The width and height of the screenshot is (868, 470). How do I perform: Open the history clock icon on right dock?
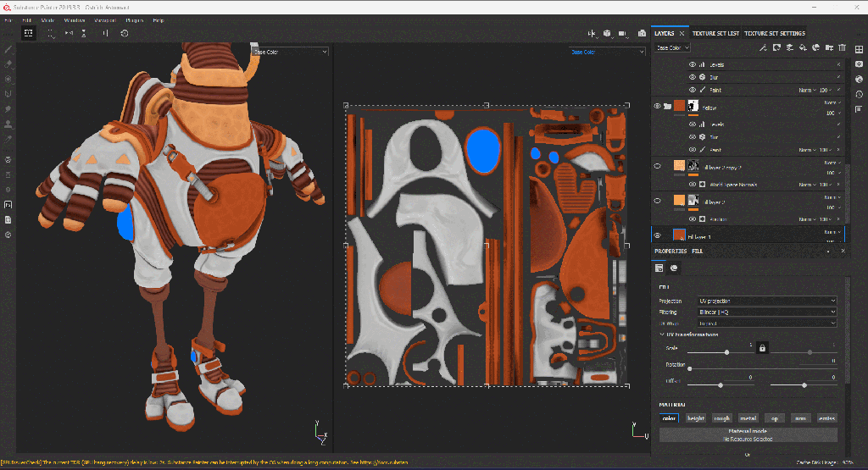pos(860,94)
